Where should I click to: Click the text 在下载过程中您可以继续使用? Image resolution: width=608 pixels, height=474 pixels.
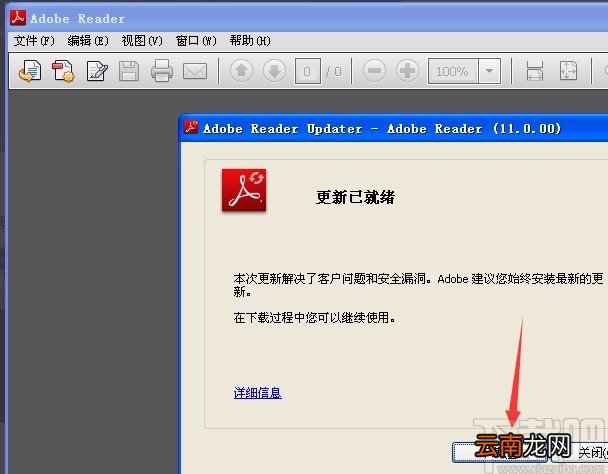(x=314, y=318)
